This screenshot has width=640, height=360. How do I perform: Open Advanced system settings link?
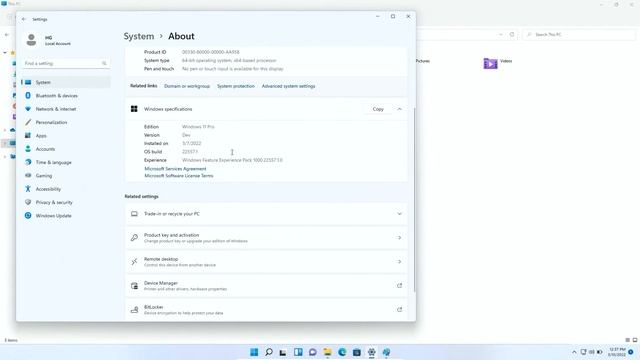tap(288, 86)
